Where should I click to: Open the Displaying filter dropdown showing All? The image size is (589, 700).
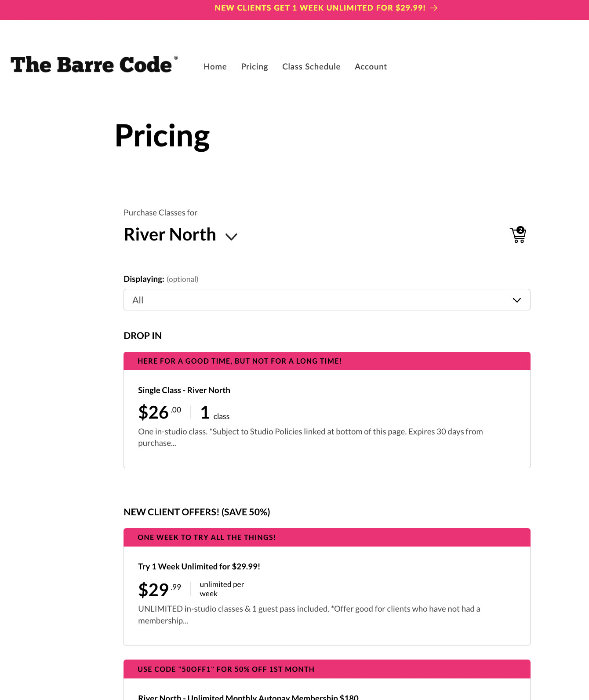coord(327,300)
